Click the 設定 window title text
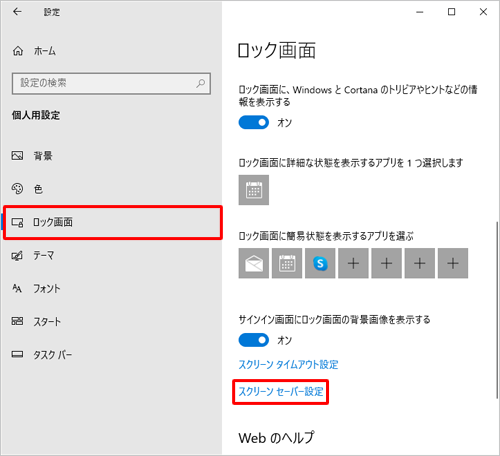The width and height of the screenshot is (500, 456). (x=52, y=12)
